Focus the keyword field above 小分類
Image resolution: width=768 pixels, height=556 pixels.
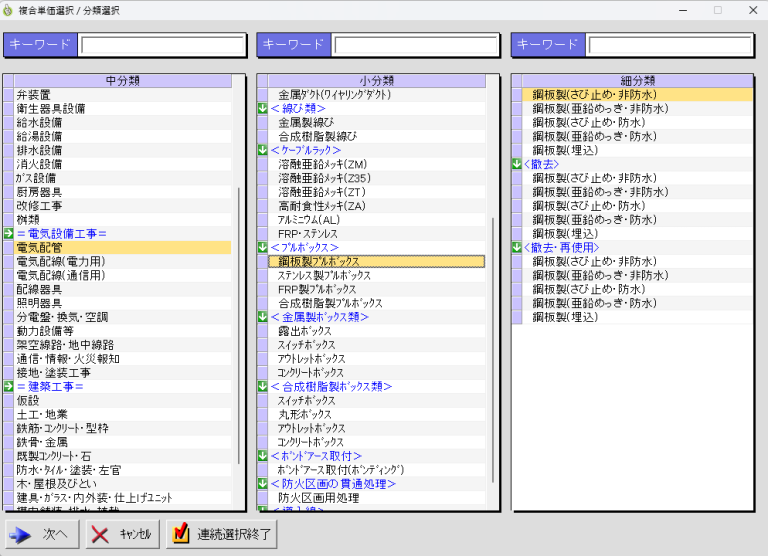416,46
